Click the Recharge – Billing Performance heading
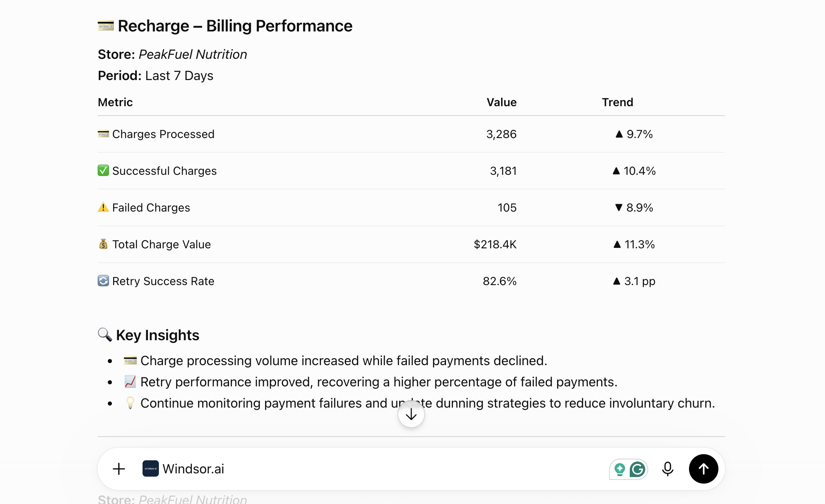The height and width of the screenshot is (504, 825). click(235, 26)
